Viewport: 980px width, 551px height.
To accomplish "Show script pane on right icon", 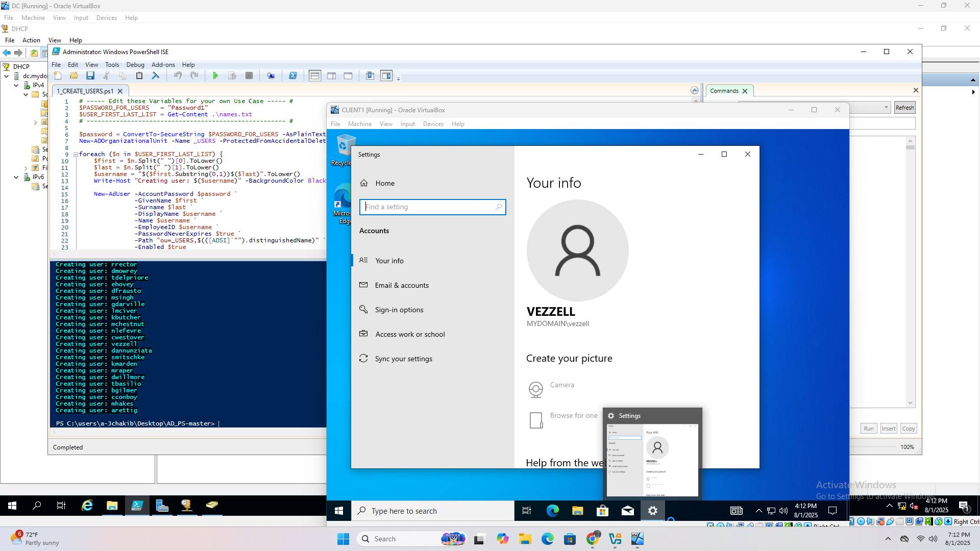I will click(x=331, y=76).
